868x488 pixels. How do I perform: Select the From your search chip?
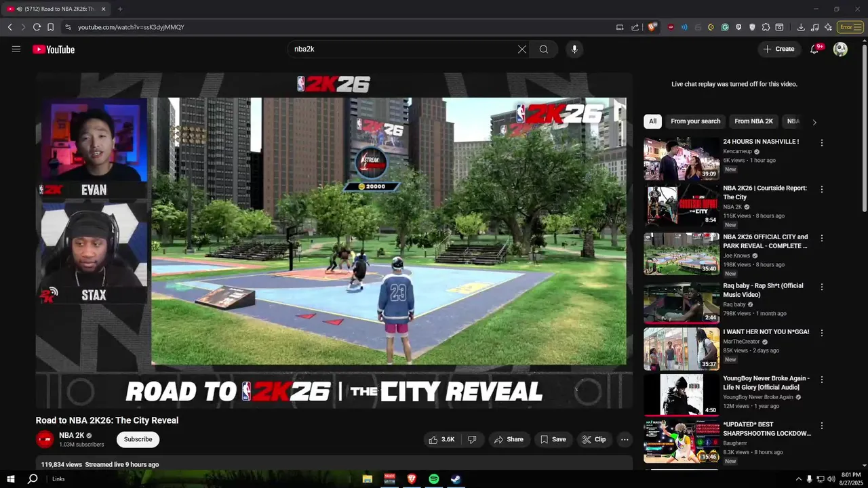(695, 121)
